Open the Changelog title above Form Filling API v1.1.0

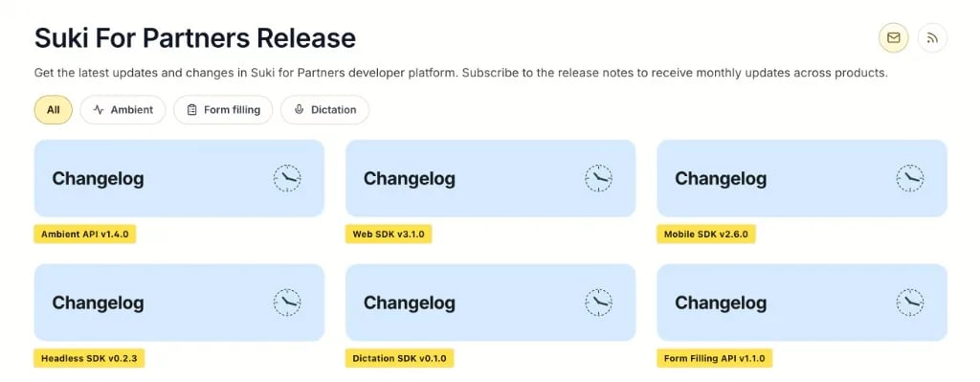click(x=721, y=303)
